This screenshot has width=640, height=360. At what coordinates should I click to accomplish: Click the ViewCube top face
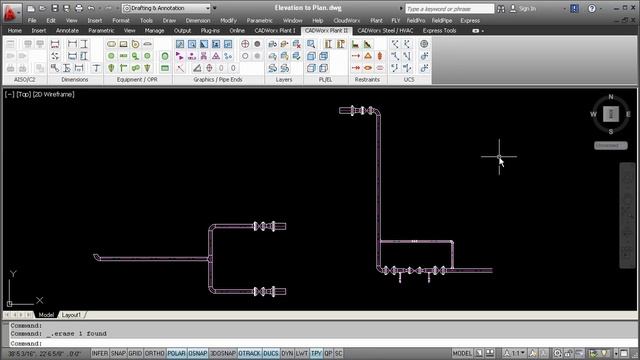click(611, 114)
